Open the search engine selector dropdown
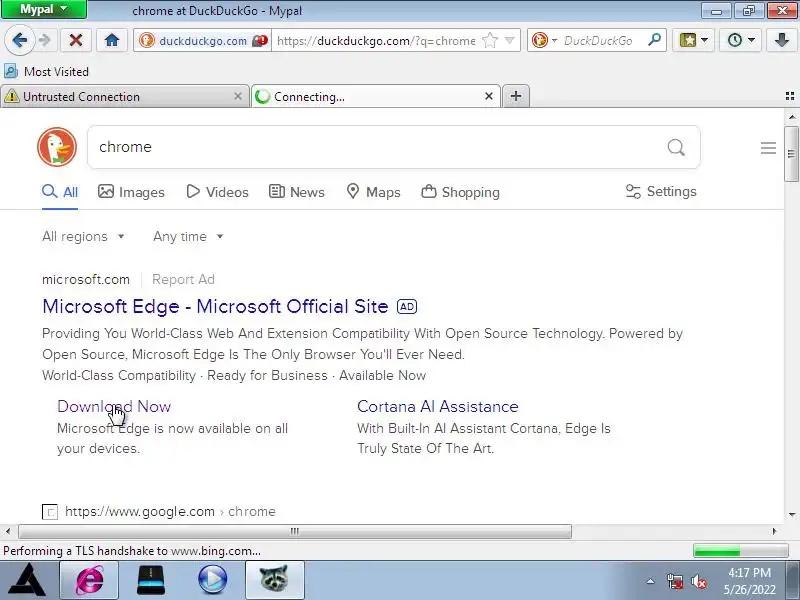This screenshot has width=800, height=600. (544, 40)
